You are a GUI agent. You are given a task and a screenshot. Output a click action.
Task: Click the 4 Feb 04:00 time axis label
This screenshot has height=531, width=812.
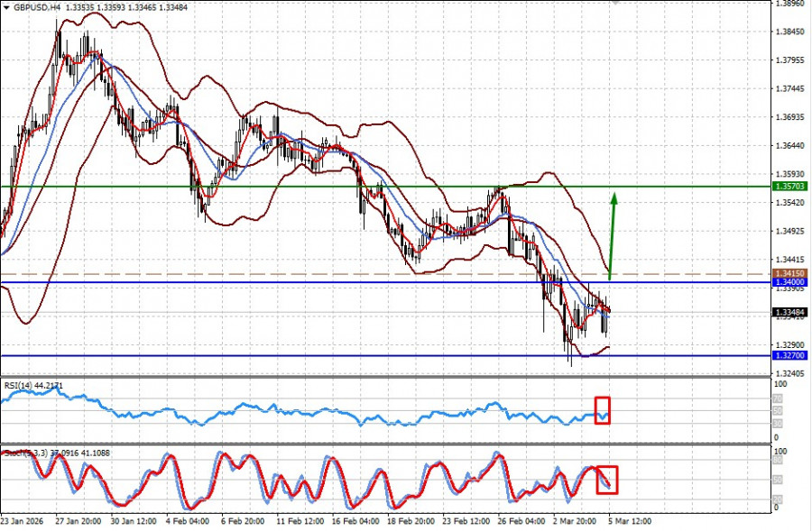point(188,521)
